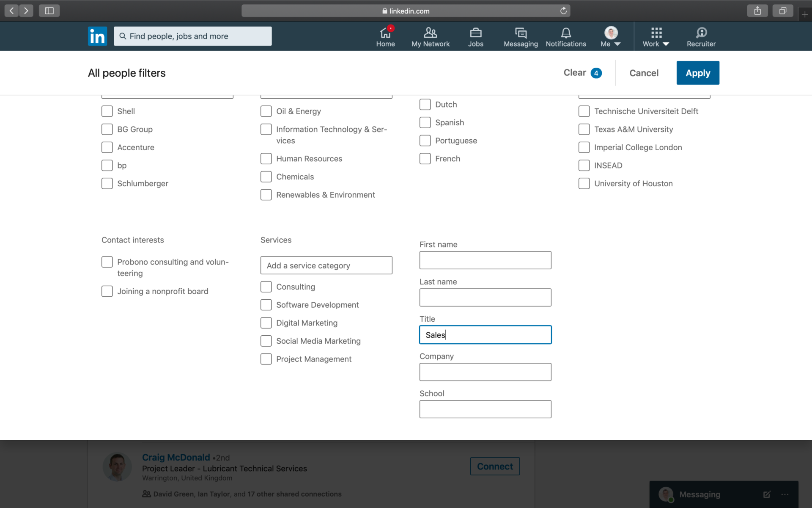Click the Safari back arrow
This screenshot has height=508, width=812.
click(11, 11)
